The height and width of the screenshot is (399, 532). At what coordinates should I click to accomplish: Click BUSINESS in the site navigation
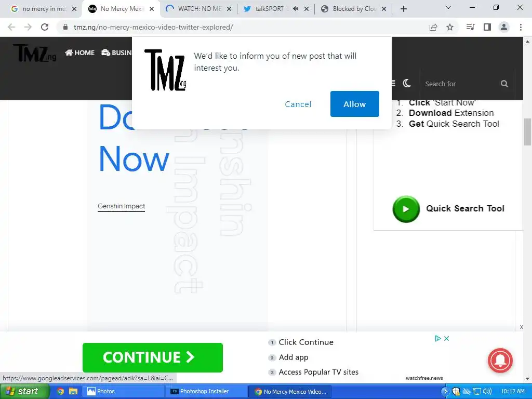click(116, 52)
